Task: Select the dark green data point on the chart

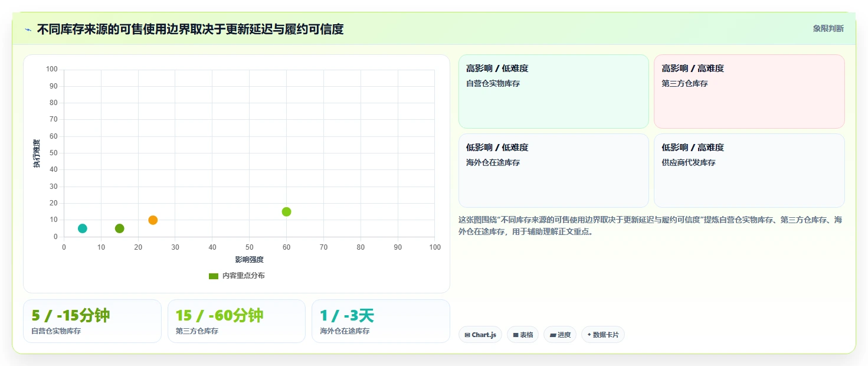Action: click(120, 228)
